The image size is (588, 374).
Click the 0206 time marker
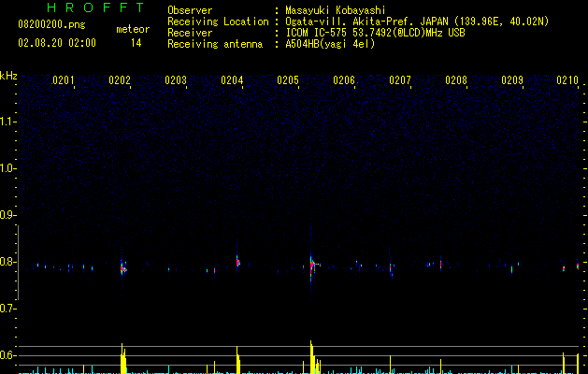[x=344, y=80]
